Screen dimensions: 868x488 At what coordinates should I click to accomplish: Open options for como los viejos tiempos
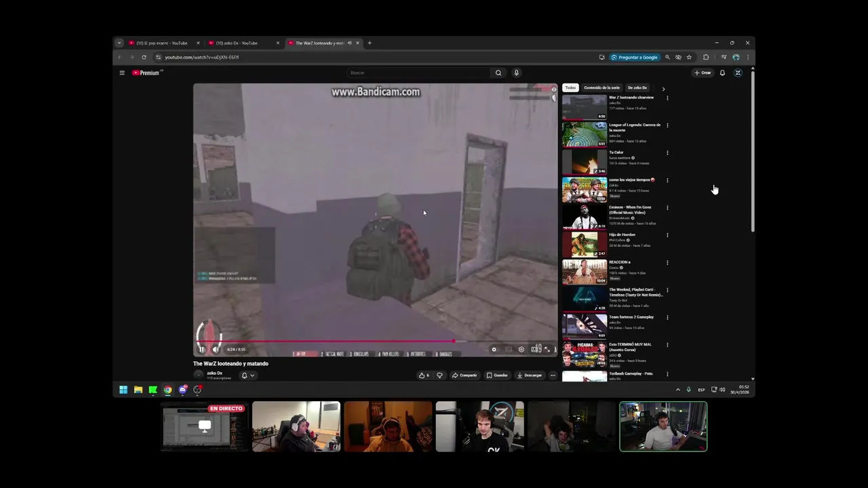pos(667,180)
